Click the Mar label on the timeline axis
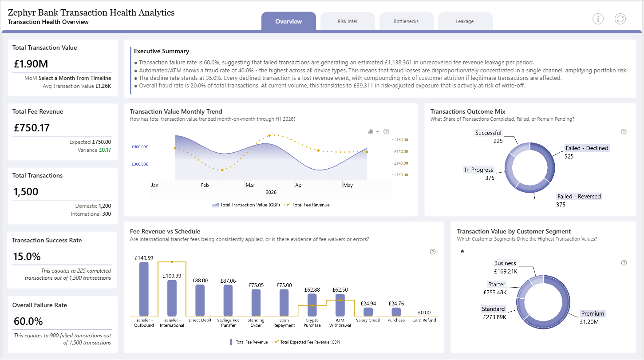Image resolution: width=644 pixels, height=360 pixels. tap(250, 185)
